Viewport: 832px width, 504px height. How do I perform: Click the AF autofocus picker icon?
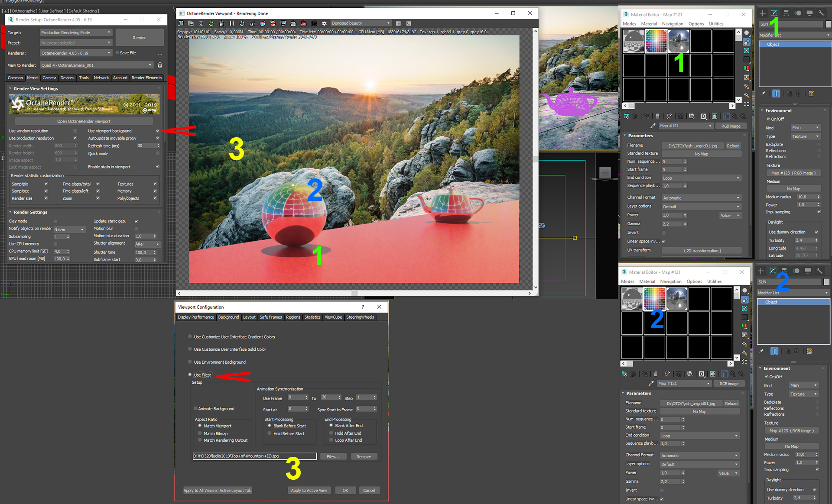tap(252, 23)
